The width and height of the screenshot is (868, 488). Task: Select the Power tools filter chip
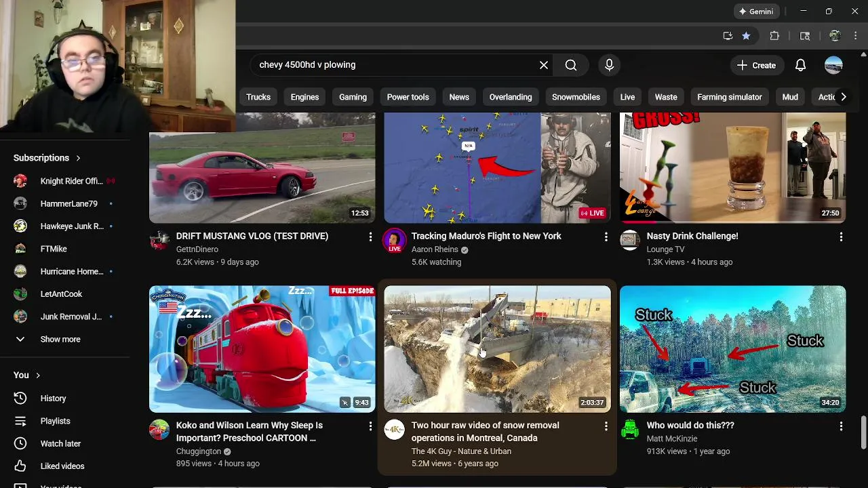(408, 97)
